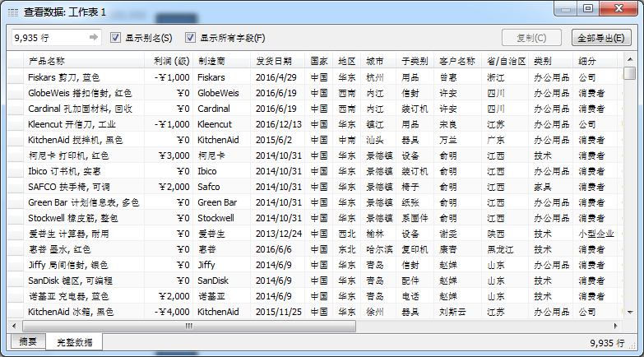The width and height of the screenshot is (644, 357).
Task: Select the 惠普 墨水, 红色 cell
Action: tap(84, 249)
